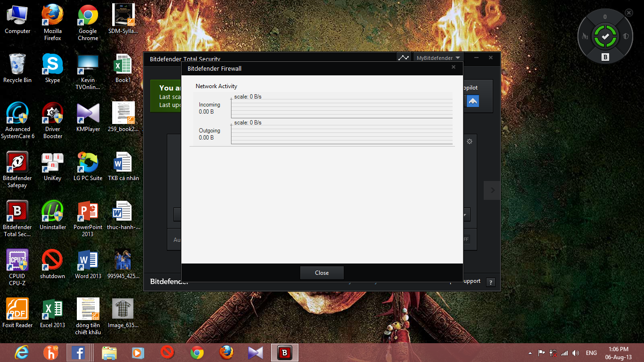Select the shutdown desktop shortcut
This screenshot has width=644, height=362.
53,264
